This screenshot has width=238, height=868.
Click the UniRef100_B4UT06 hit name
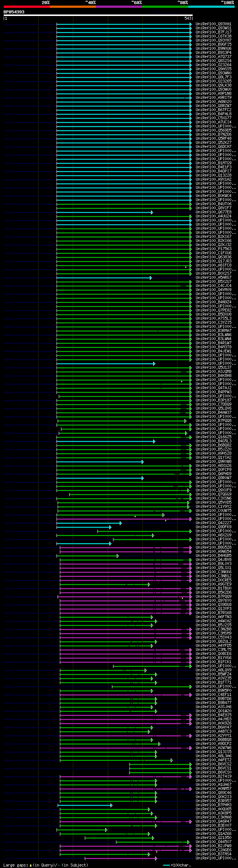coord(213,204)
